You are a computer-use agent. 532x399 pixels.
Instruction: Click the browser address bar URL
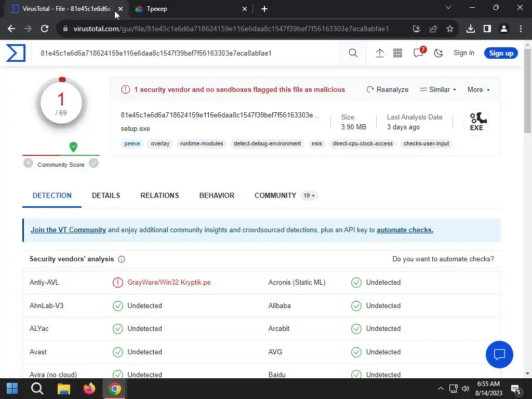(231, 29)
